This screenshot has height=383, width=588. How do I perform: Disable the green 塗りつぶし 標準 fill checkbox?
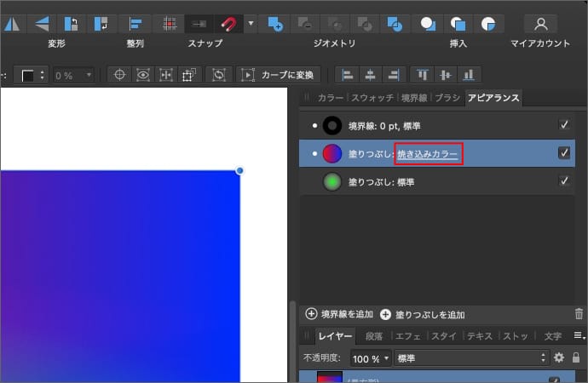click(563, 180)
